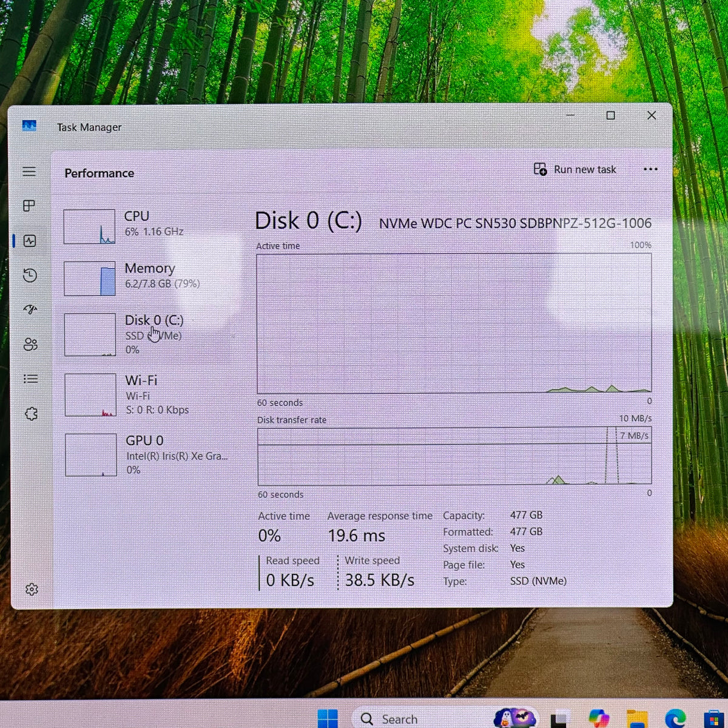Click Run new task
Image resolution: width=728 pixels, height=728 pixels.
coord(575,169)
